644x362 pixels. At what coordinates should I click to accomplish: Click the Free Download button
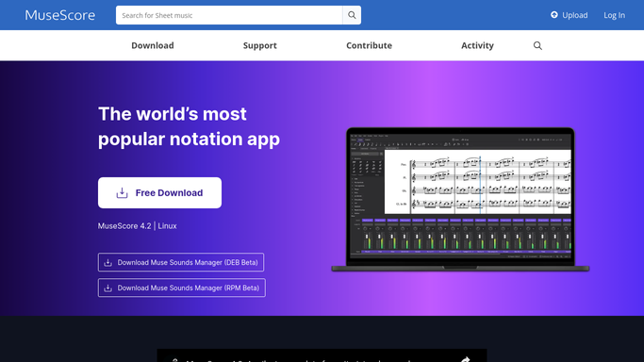(x=159, y=193)
